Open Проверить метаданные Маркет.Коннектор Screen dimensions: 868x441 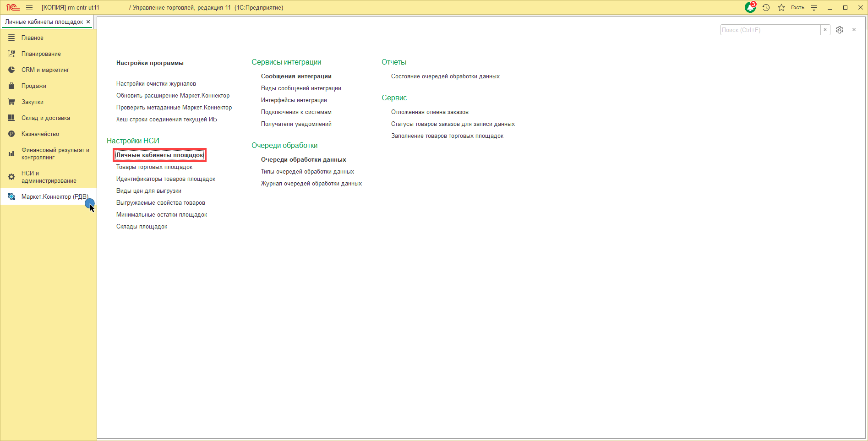click(174, 107)
